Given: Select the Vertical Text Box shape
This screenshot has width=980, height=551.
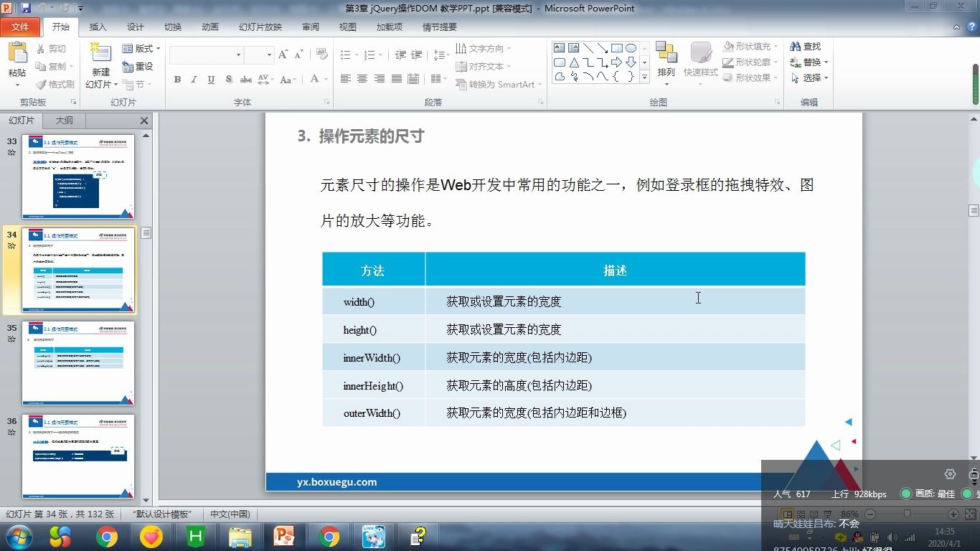Looking at the screenshot, I should (x=573, y=48).
